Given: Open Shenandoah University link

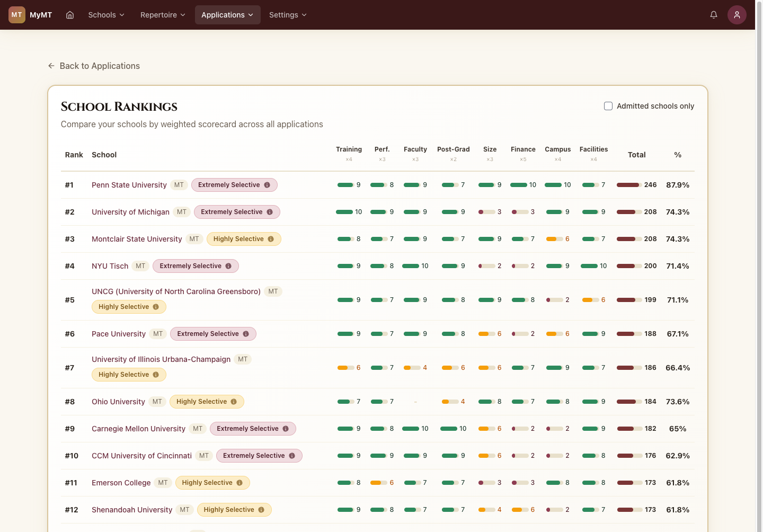Looking at the screenshot, I should [x=132, y=510].
